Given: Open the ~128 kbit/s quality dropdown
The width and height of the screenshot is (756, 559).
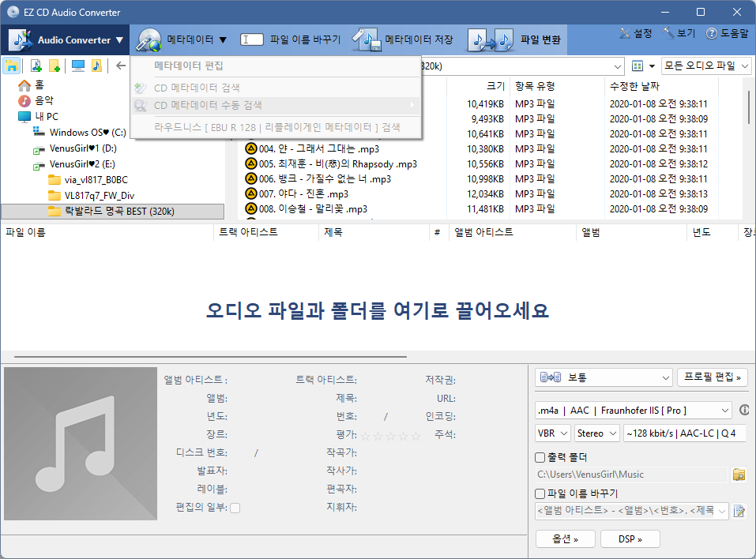Looking at the screenshot, I should pos(685,433).
